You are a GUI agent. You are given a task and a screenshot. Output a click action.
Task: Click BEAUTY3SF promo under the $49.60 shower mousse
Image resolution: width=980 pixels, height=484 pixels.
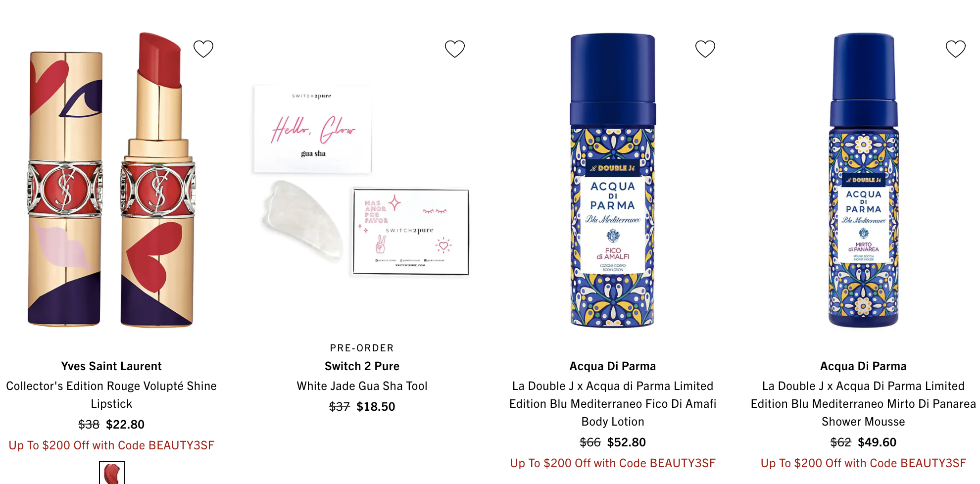pyautogui.click(x=863, y=463)
